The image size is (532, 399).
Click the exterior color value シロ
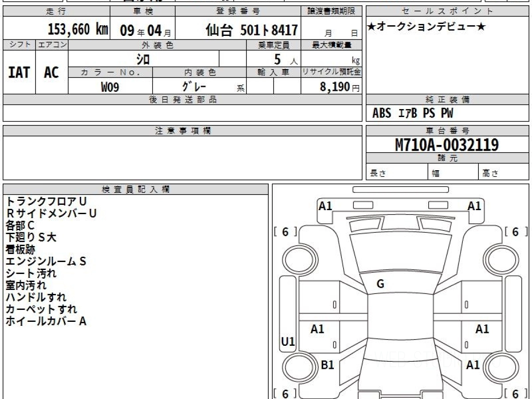(143, 59)
